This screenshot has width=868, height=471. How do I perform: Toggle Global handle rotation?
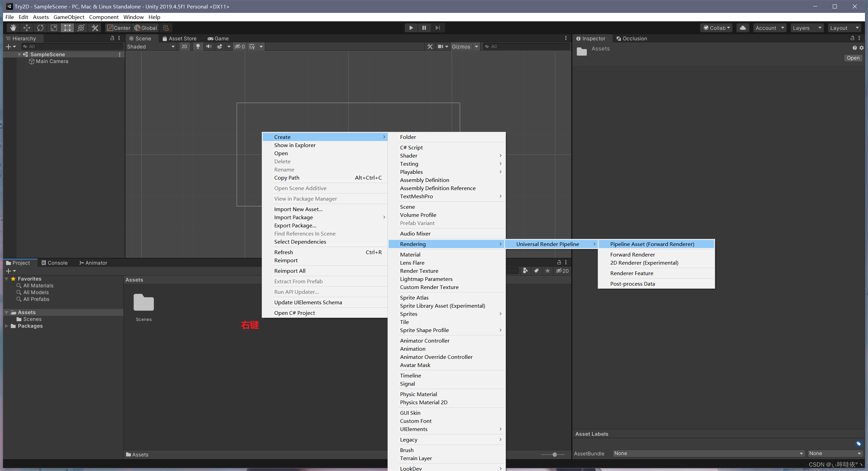coord(145,28)
